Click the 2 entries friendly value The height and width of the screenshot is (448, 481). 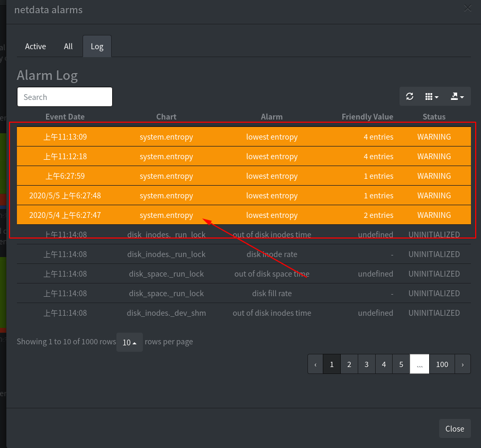click(x=378, y=215)
